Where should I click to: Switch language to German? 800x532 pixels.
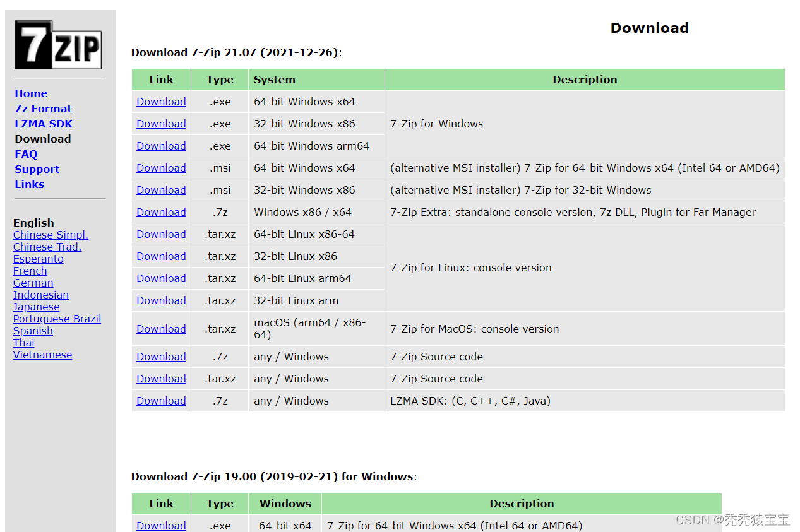point(33,283)
